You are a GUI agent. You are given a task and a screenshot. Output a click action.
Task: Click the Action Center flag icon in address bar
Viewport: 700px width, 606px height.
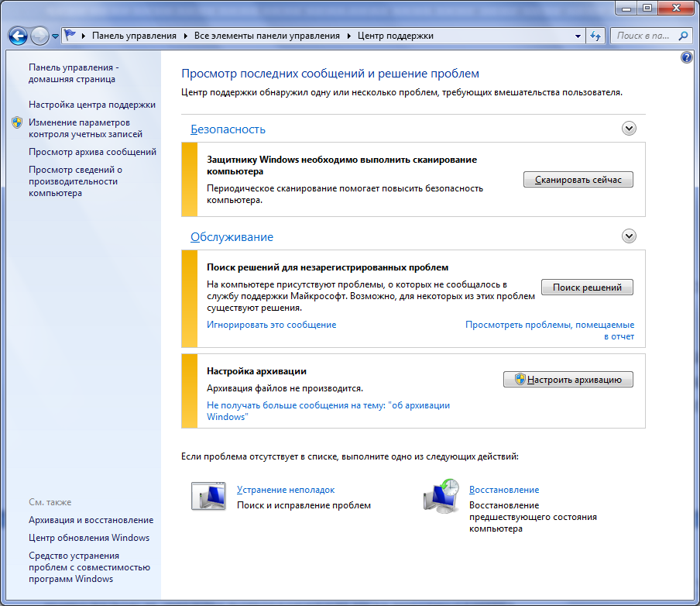pyautogui.click(x=70, y=35)
